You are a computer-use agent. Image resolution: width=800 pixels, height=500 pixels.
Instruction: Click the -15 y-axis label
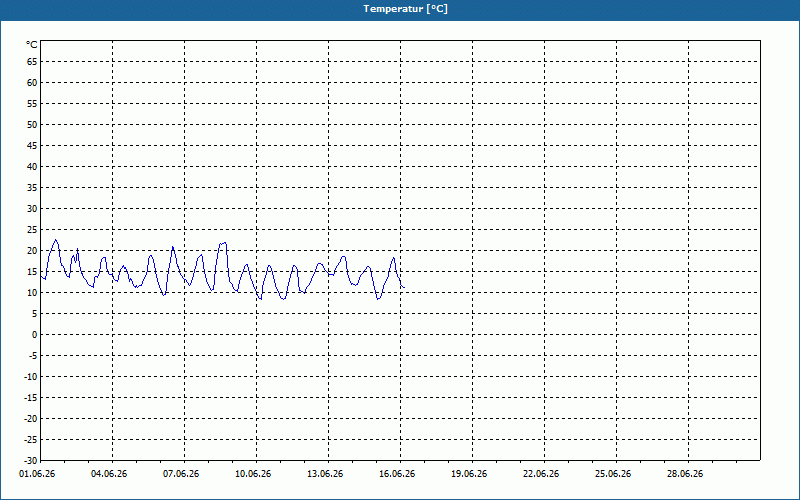[x=31, y=398]
